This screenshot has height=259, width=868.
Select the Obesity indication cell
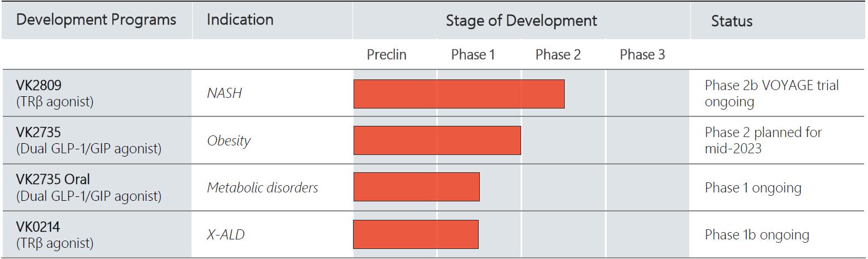point(228,140)
